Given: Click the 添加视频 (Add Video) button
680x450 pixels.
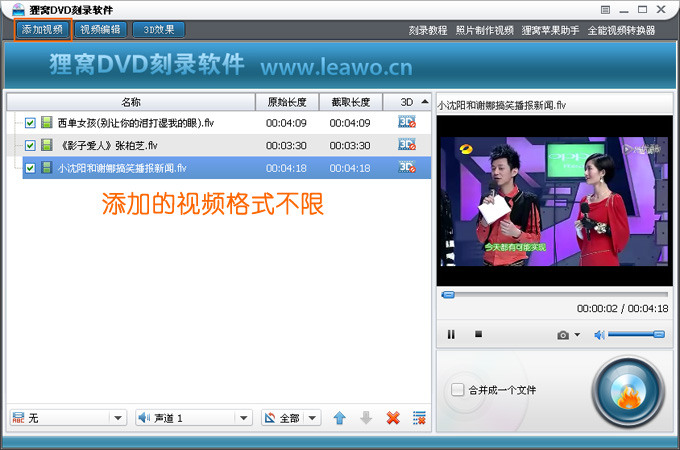Looking at the screenshot, I should point(42,29).
